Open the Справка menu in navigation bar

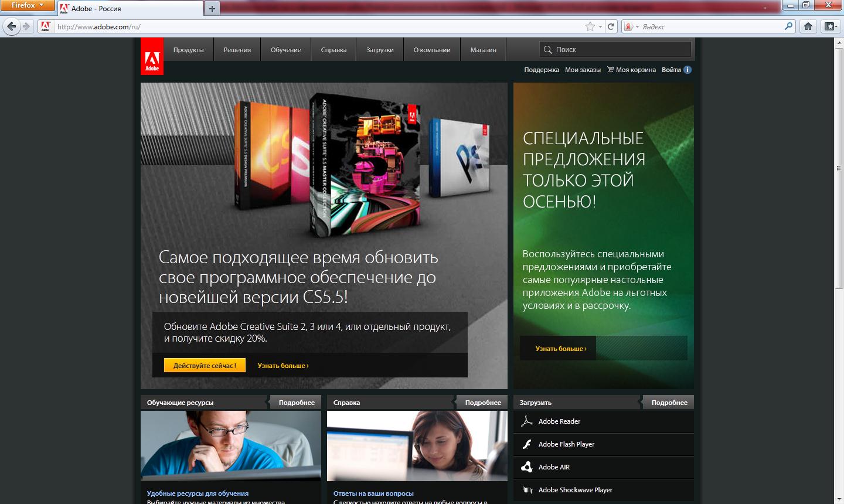(334, 50)
